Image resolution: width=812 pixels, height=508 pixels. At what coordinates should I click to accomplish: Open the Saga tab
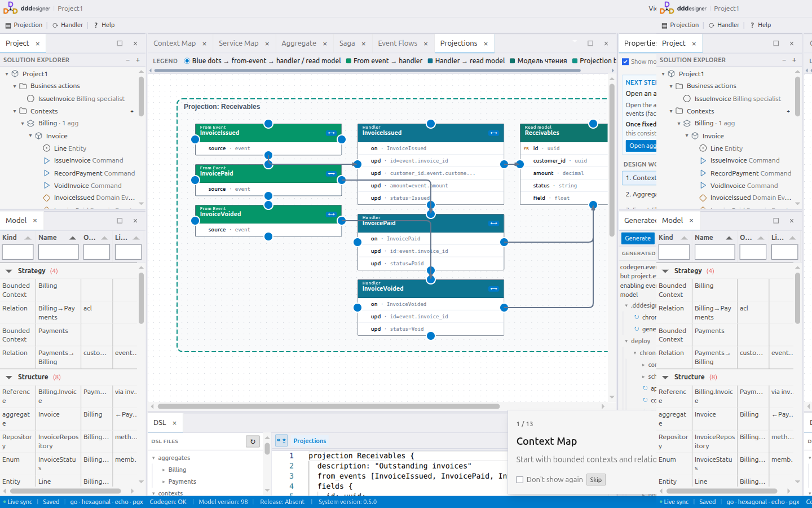point(347,43)
